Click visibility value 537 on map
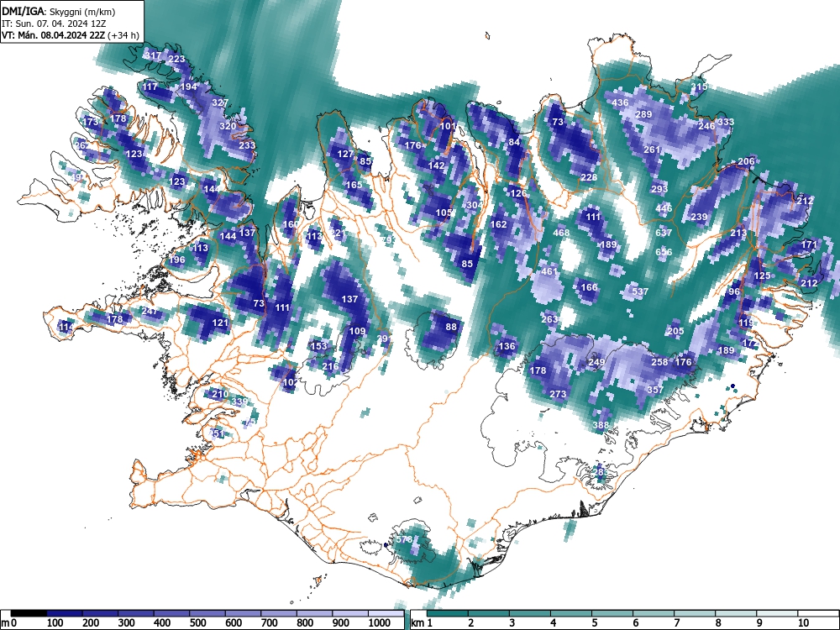840x630 pixels. (x=640, y=291)
